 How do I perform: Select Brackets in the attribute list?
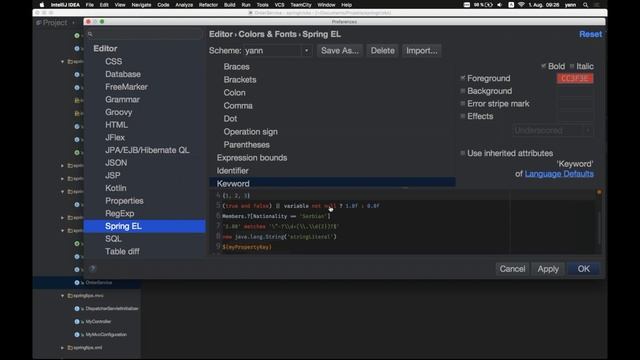[x=240, y=80]
